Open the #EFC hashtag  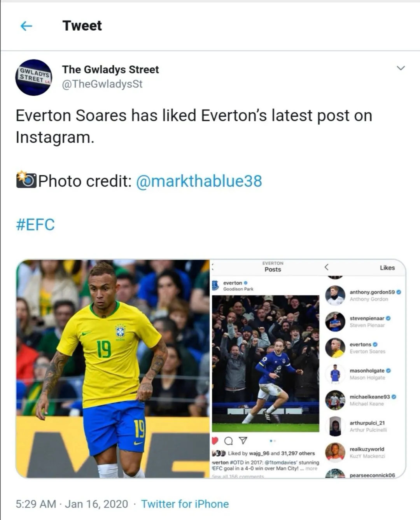coord(35,225)
